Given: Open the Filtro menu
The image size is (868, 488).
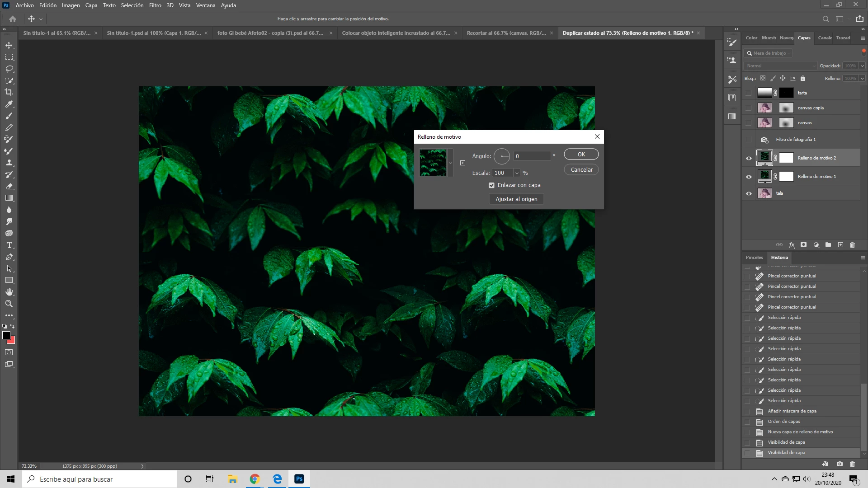Looking at the screenshot, I should 155,5.
